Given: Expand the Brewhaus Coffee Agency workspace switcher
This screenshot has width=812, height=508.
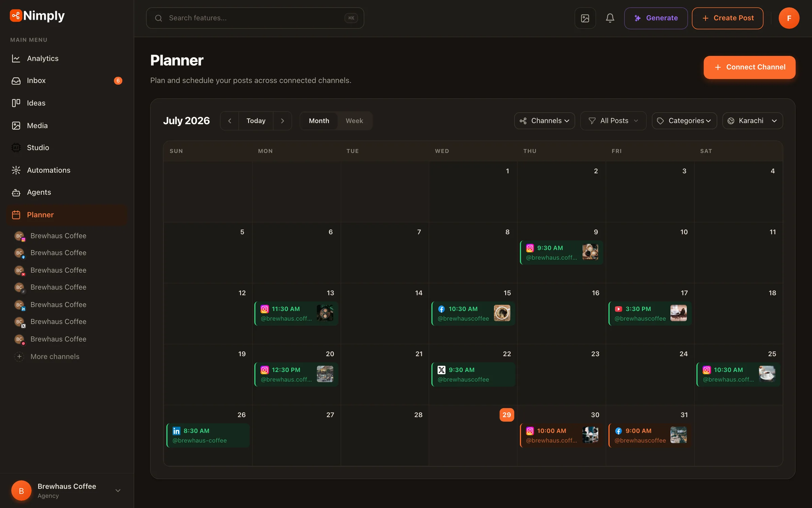Looking at the screenshot, I should coord(67,490).
